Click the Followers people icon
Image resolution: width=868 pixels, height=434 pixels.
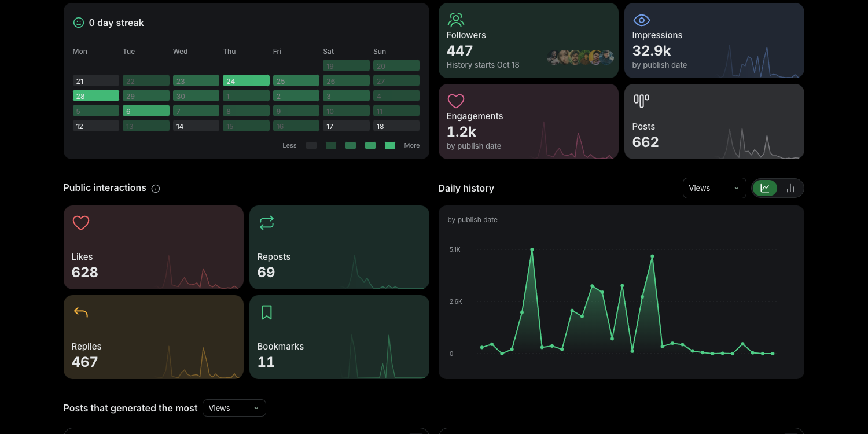pos(456,20)
